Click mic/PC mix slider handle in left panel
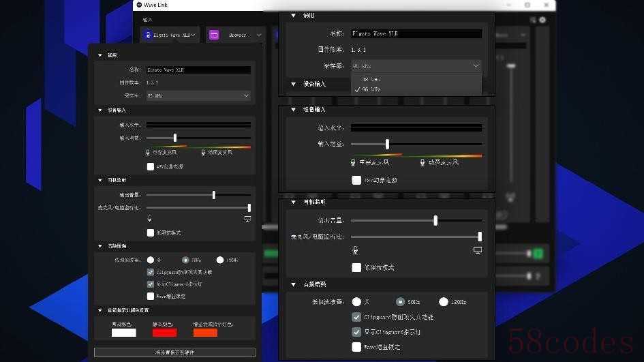644x362 pixels. click(249, 207)
